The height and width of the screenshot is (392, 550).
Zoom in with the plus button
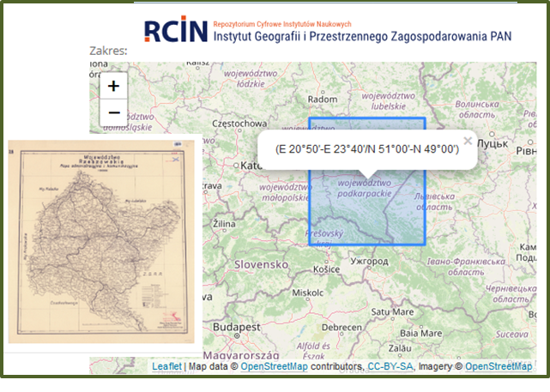113,86
